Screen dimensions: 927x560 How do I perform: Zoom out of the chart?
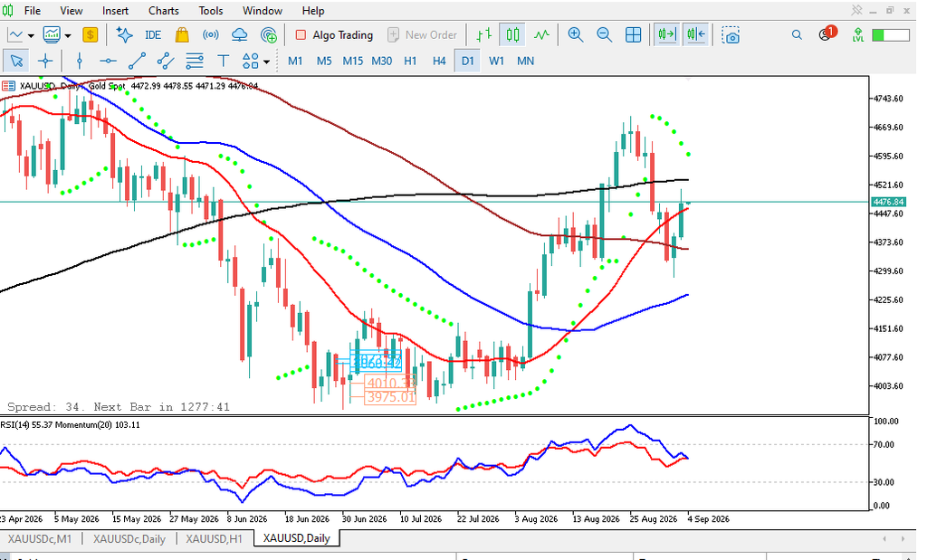point(604,35)
